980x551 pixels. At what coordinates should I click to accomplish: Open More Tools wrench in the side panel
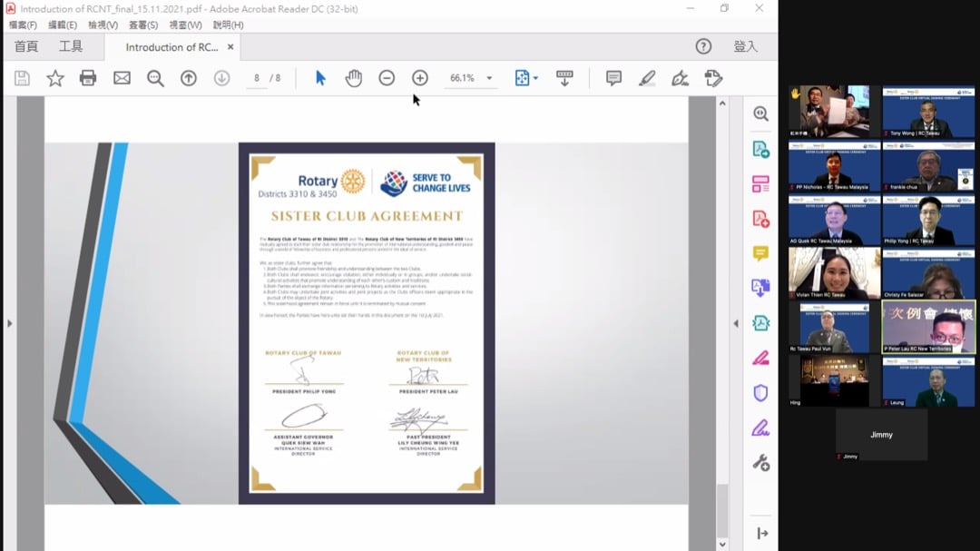pos(760,463)
